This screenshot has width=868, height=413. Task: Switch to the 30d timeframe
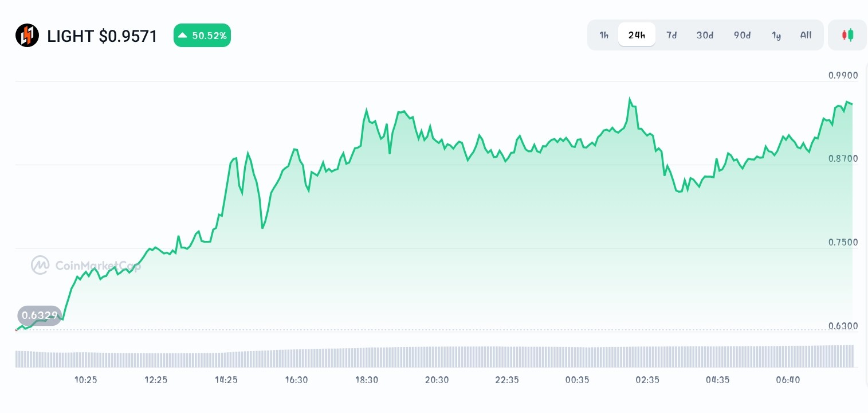[x=705, y=35]
